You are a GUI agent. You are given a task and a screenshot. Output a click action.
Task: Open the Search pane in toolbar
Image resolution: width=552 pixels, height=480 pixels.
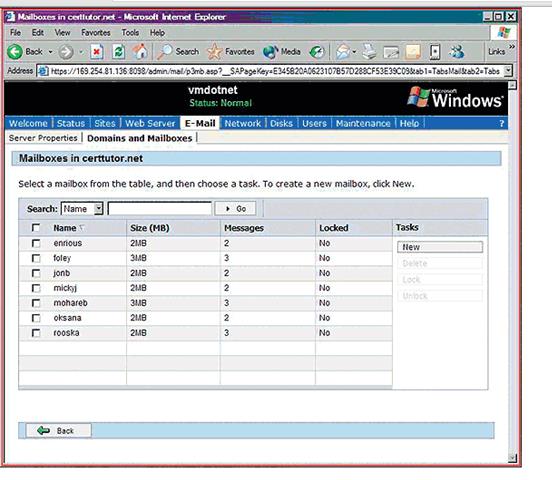[178, 52]
